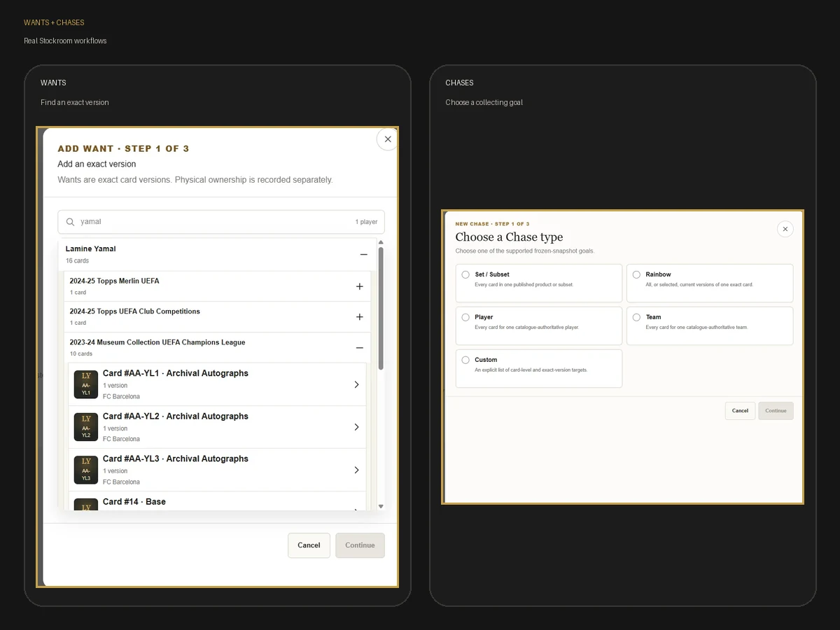This screenshot has width=840, height=630.
Task: Click the search magnifier icon
Action: (71, 222)
